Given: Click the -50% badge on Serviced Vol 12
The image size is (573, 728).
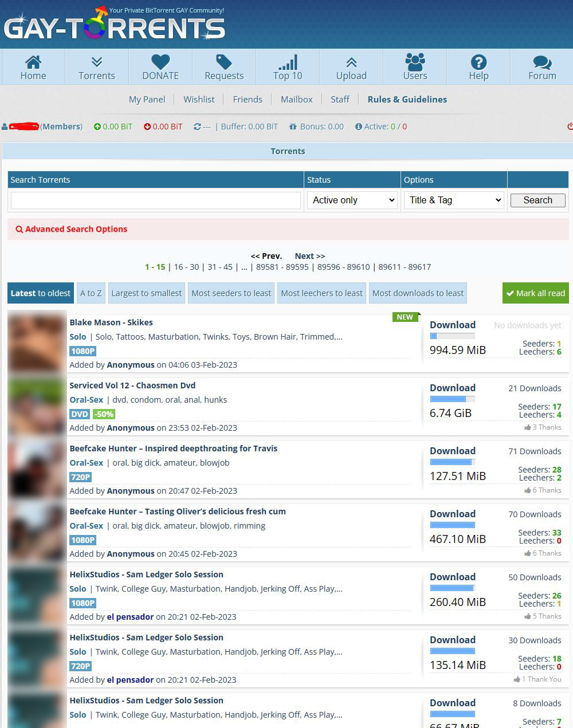Looking at the screenshot, I should coord(104,414).
